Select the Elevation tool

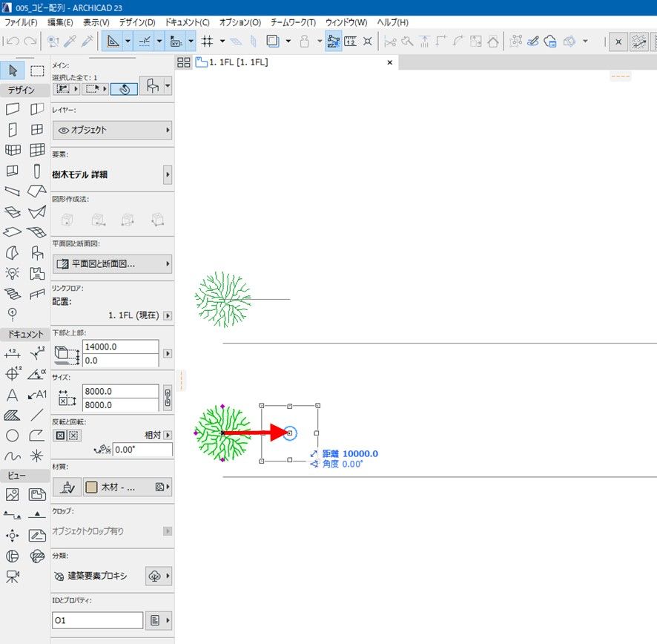pyautogui.click(x=37, y=515)
